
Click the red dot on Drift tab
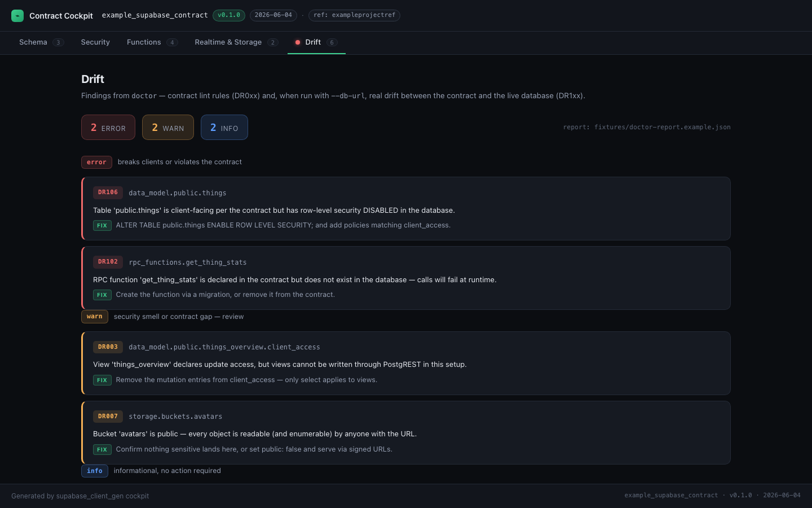point(298,42)
